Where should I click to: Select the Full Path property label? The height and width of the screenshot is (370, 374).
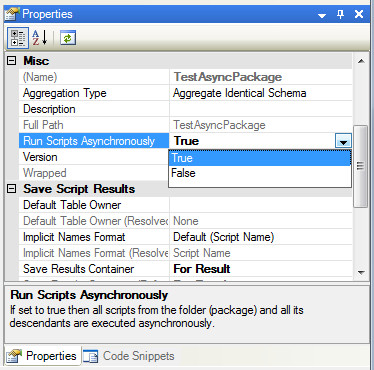click(94, 125)
